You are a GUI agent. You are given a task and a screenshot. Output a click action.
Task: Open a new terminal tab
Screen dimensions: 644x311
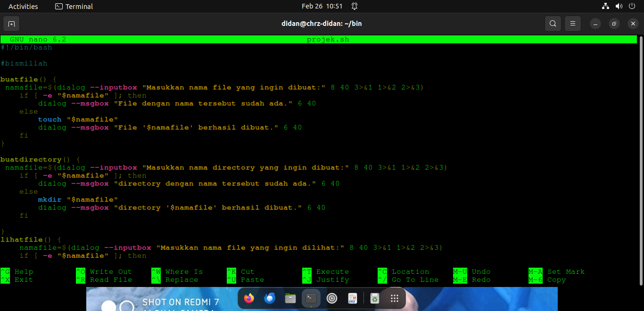(x=11, y=24)
